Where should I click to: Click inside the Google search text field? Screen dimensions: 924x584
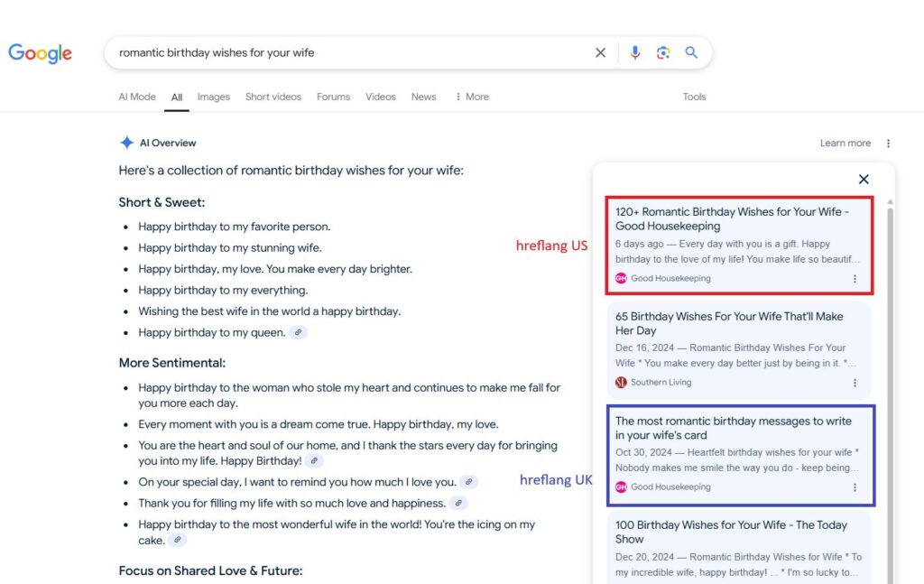tap(343, 53)
